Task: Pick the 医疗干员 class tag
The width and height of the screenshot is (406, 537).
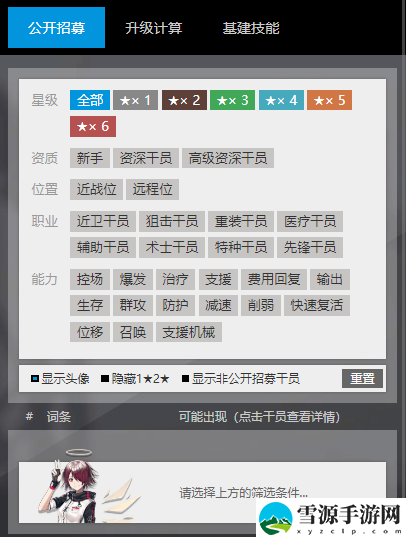Action: click(310, 221)
